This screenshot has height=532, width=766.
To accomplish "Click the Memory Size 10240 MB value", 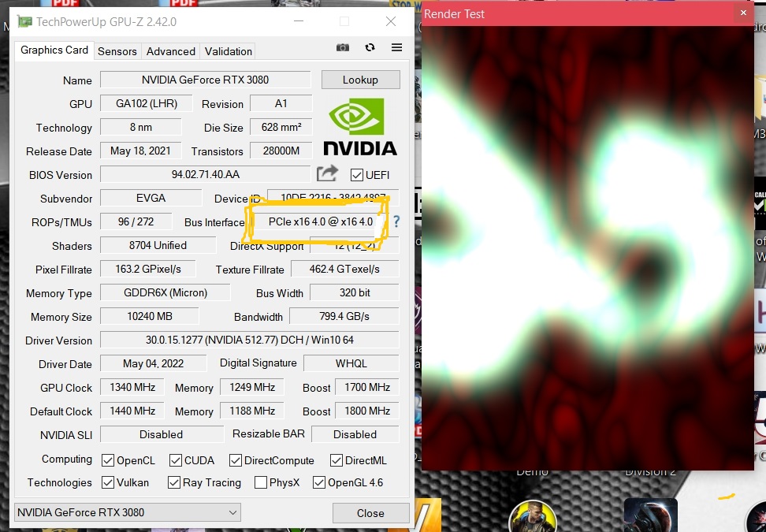I will click(x=150, y=317).
